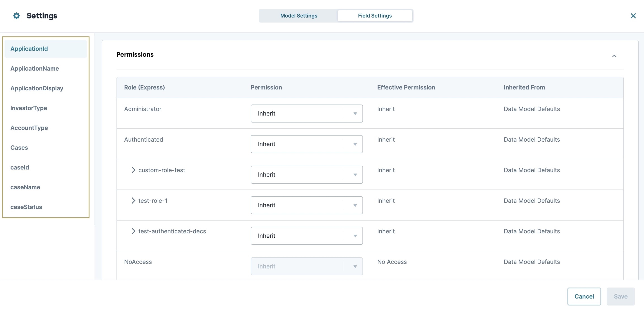Screen dimensions: 644x310
Task: Click Data Model Defaults in Administrator row
Action: [x=532, y=109]
